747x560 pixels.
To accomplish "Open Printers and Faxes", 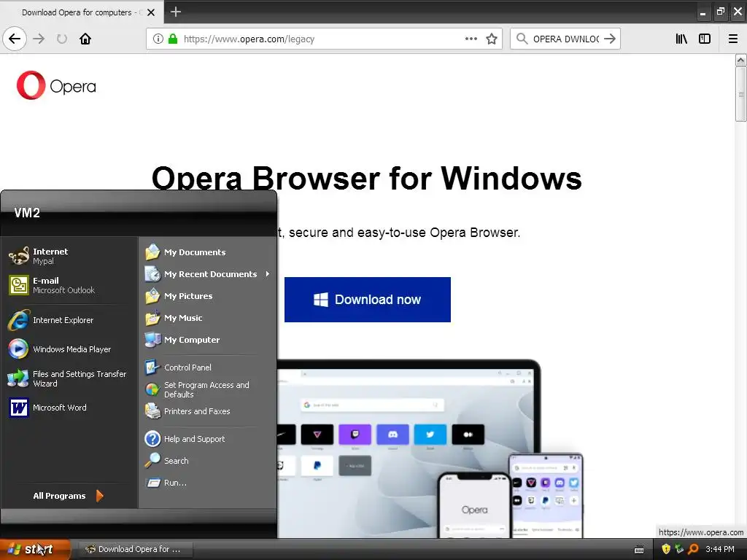I will point(208,411).
